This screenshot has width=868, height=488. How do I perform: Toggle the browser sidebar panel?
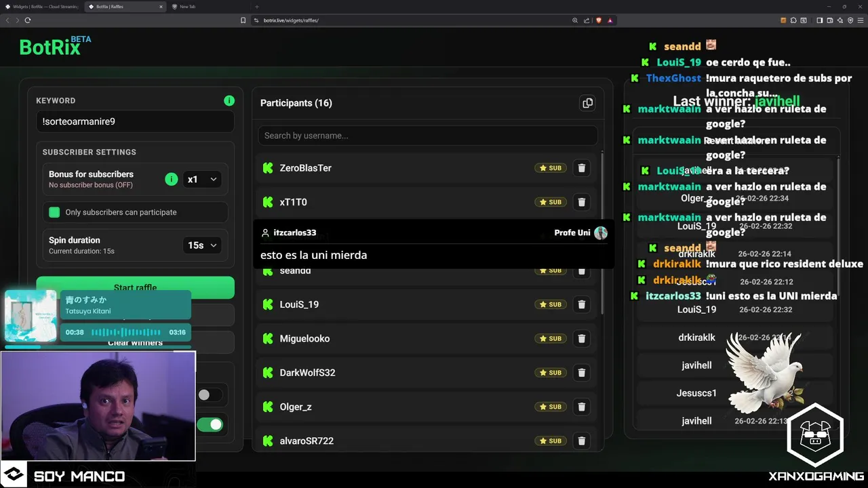click(x=820, y=20)
